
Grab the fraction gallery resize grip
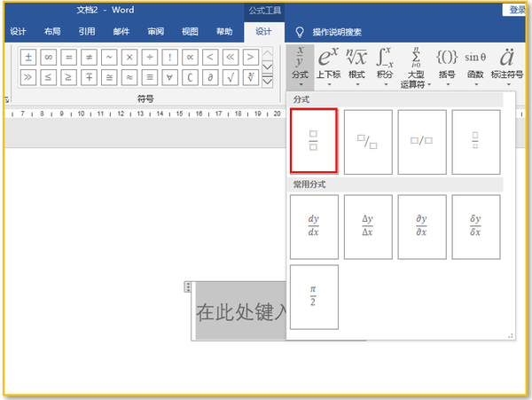511,336
